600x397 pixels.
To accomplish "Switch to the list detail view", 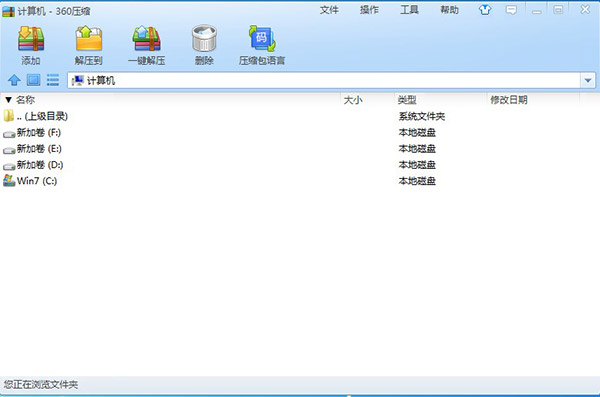I will coord(53,80).
